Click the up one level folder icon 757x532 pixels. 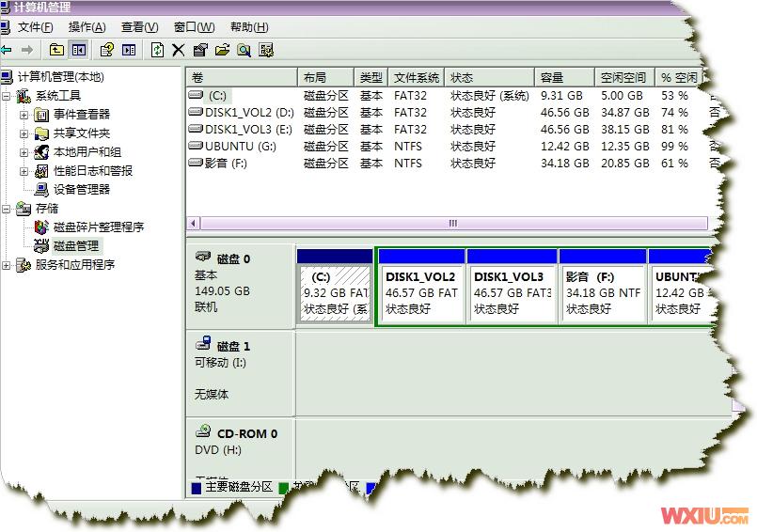(57, 50)
